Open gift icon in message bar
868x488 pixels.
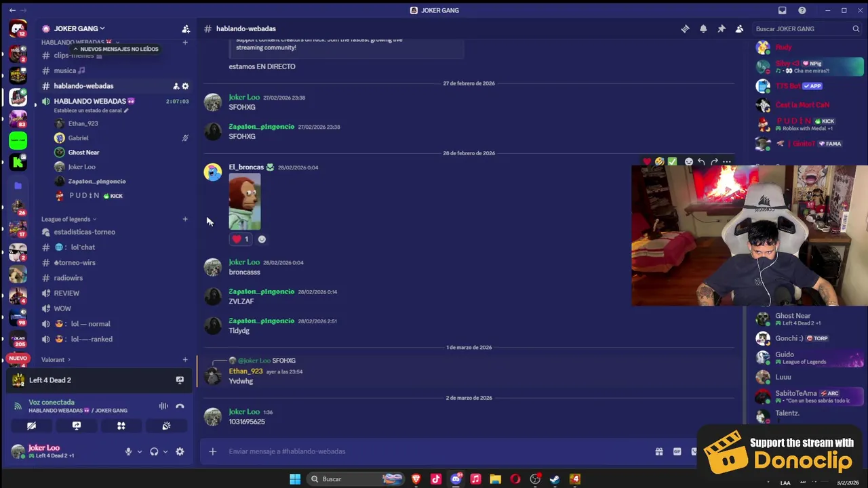(659, 451)
